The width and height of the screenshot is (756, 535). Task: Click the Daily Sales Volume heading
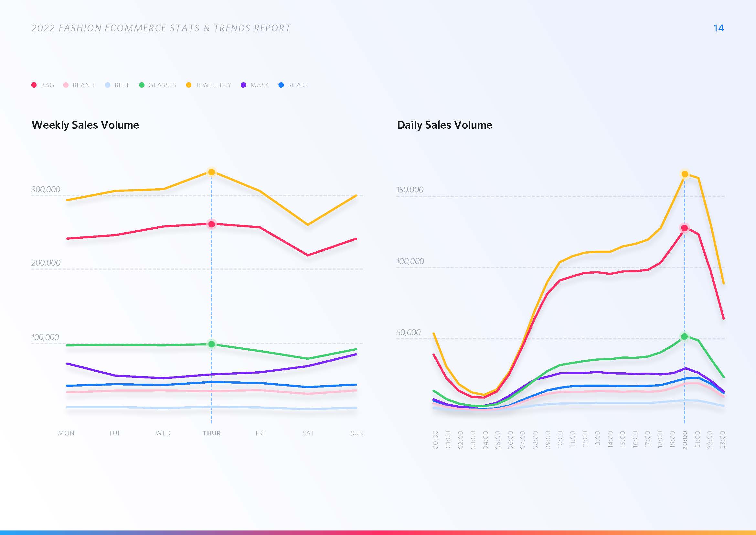pyautogui.click(x=444, y=125)
